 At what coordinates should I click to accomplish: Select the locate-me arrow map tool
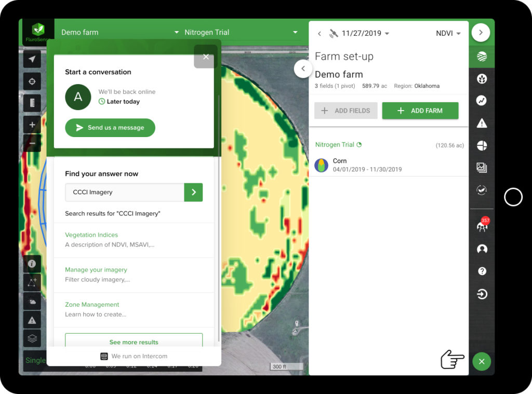(32, 59)
